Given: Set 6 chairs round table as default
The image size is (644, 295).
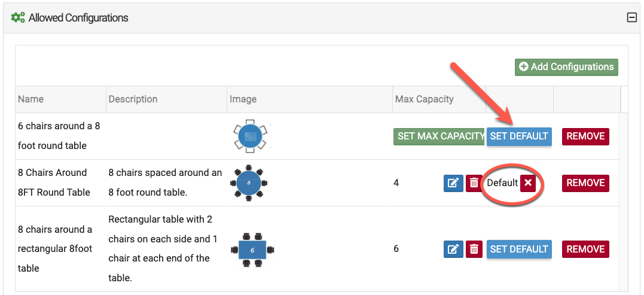Looking at the screenshot, I should click(x=519, y=136).
